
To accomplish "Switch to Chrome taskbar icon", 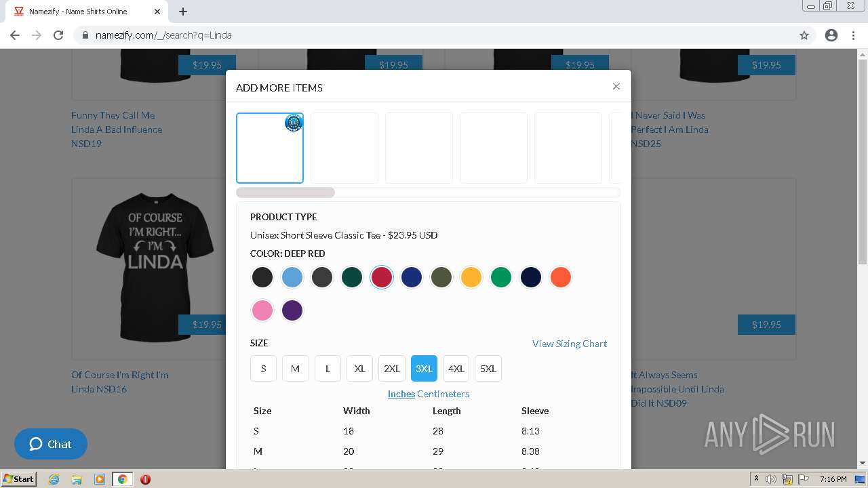I will click(123, 479).
